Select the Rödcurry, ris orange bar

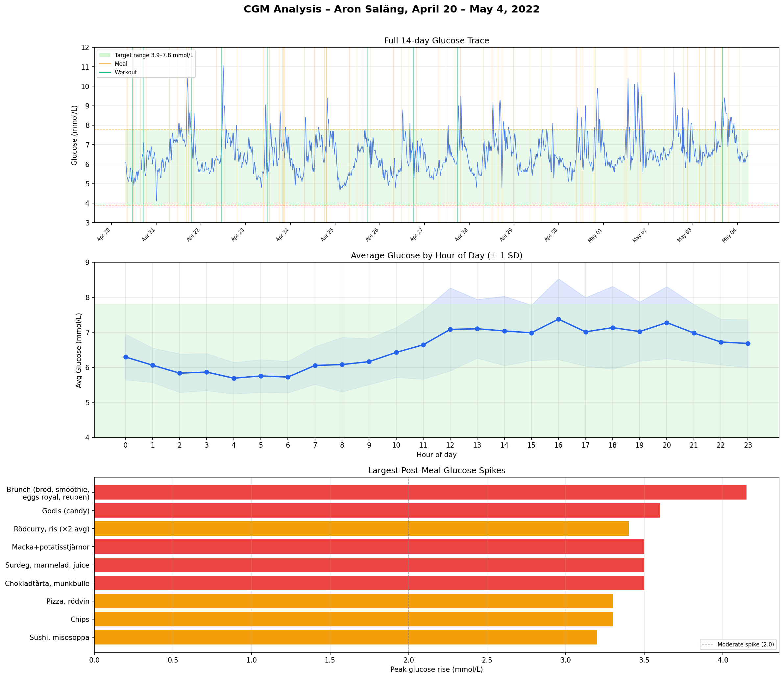[x=361, y=528]
